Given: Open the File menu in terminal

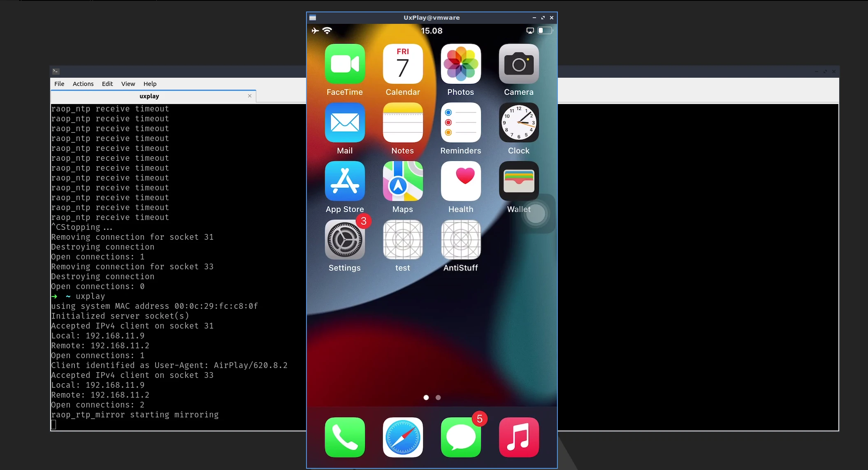Looking at the screenshot, I should tap(59, 84).
